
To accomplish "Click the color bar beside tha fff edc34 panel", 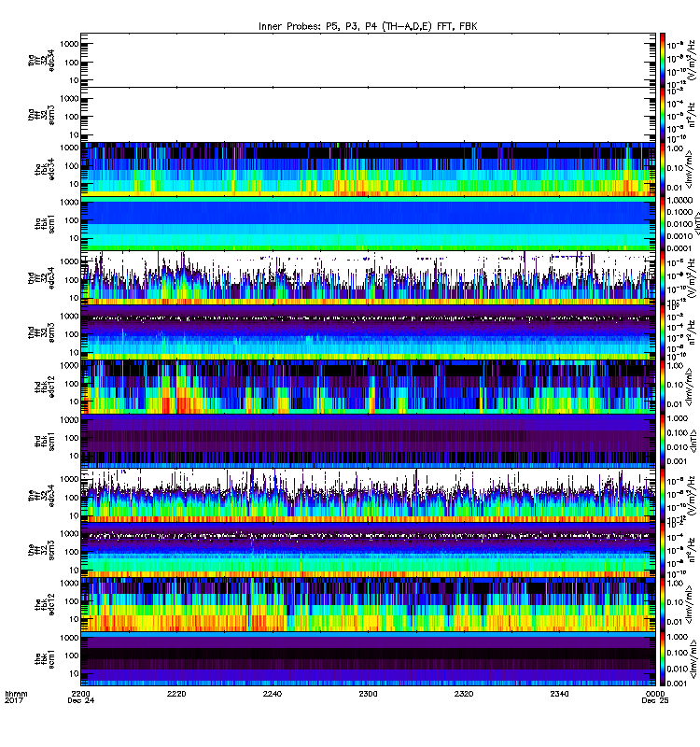I will click(663, 60).
